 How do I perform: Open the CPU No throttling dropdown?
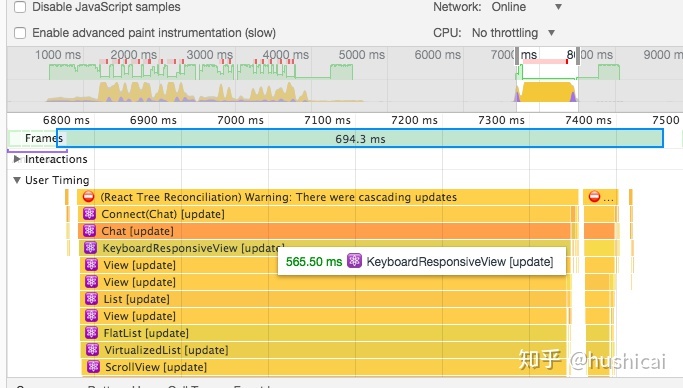[x=514, y=33]
